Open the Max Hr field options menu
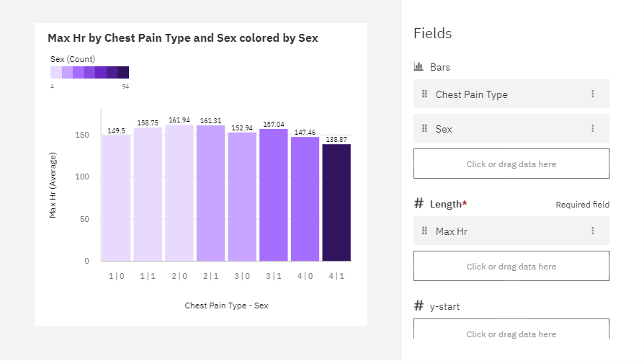The height and width of the screenshot is (361, 644). click(592, 231)
